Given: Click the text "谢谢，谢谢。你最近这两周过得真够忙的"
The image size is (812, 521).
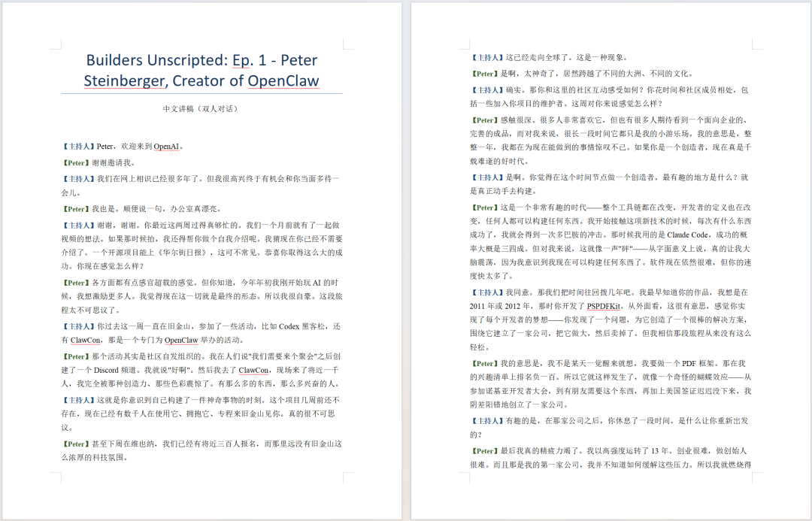Looking at the screenshot, I should coord(169,226).
